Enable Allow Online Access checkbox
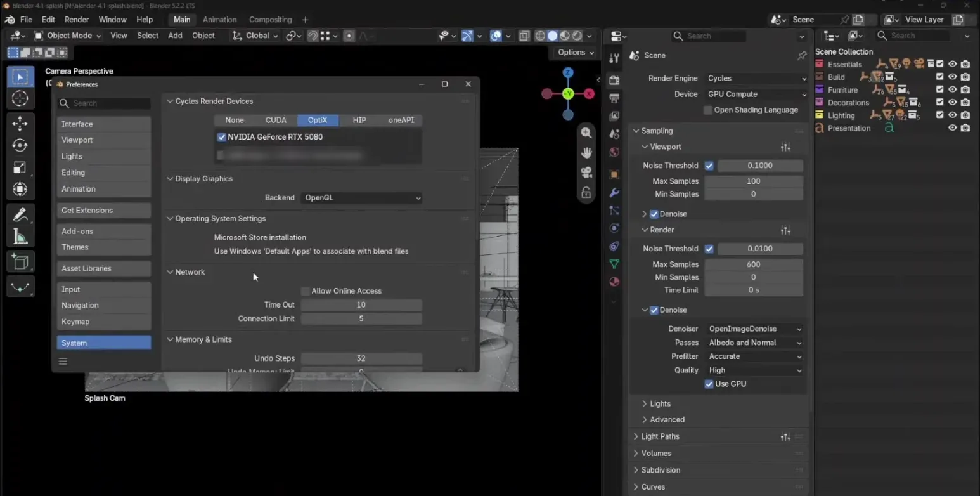This screenshot has width=980, height=496. (306, 291)
